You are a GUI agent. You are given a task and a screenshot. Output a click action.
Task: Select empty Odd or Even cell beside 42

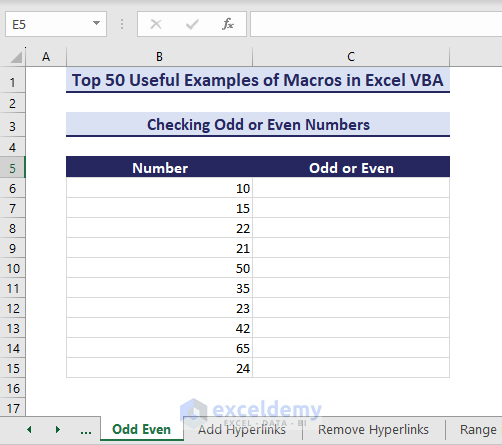(x=351, y=328)
